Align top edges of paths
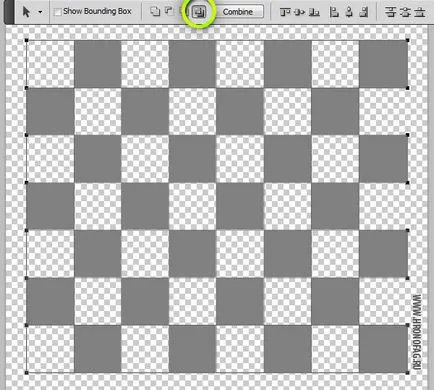434x390 pixels. point(284,12)
